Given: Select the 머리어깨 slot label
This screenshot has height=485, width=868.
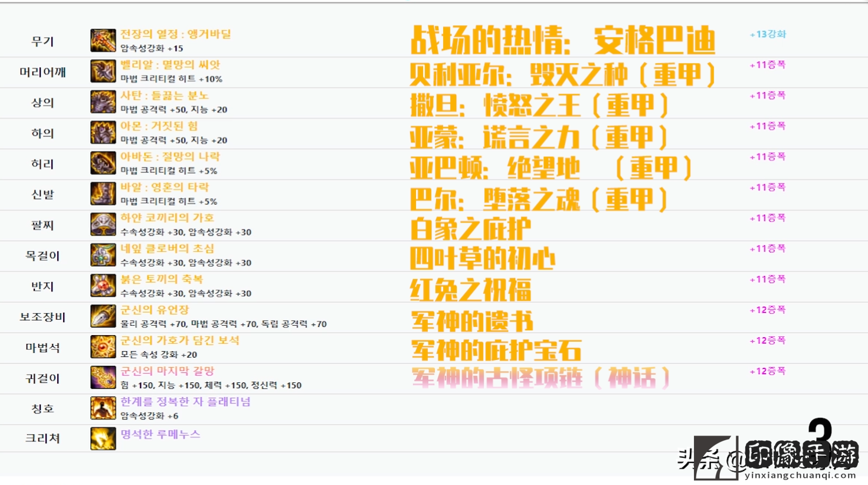Looking at the screenshot, I should [x=42, y=73].
